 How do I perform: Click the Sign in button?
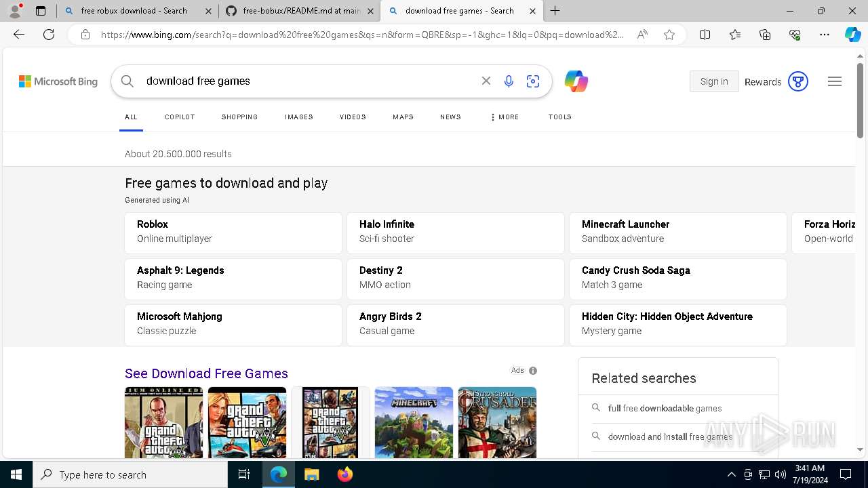tap(714, 81)
